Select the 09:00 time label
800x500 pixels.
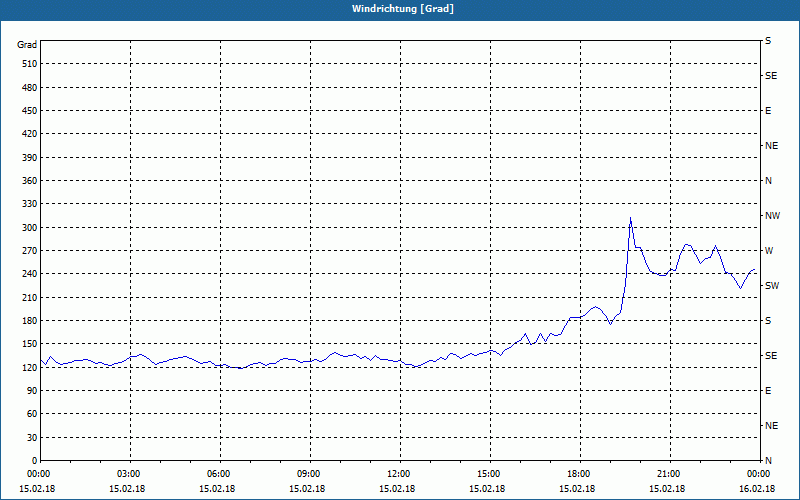tap(307, 474)
